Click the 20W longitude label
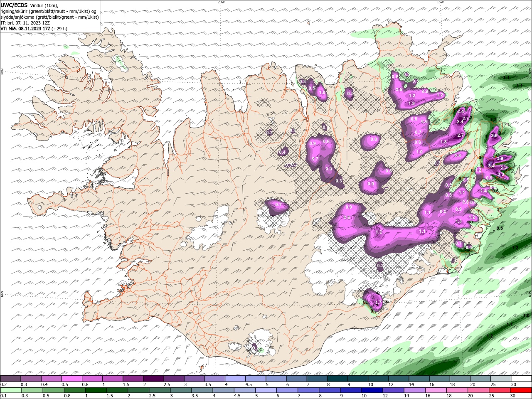Image resolution: width=532 pixels, height=399 pixels. tap(221, 2)
